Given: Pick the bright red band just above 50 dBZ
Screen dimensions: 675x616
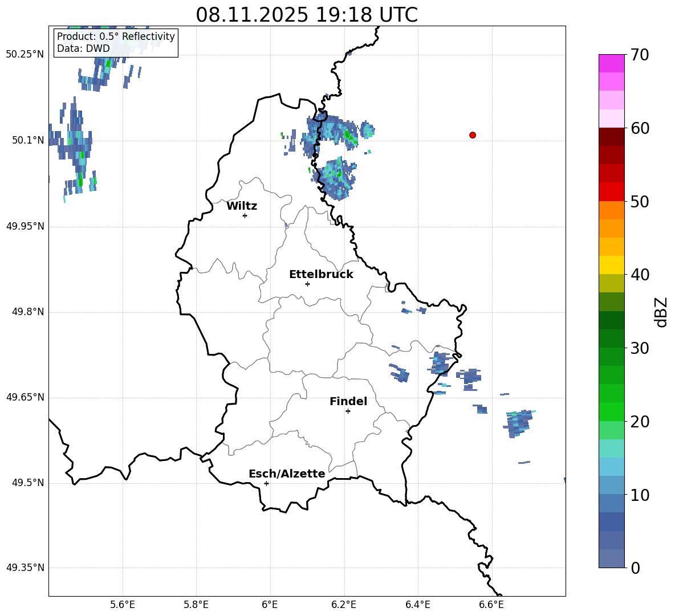Looking at the screenshot, I should [611, 192].
